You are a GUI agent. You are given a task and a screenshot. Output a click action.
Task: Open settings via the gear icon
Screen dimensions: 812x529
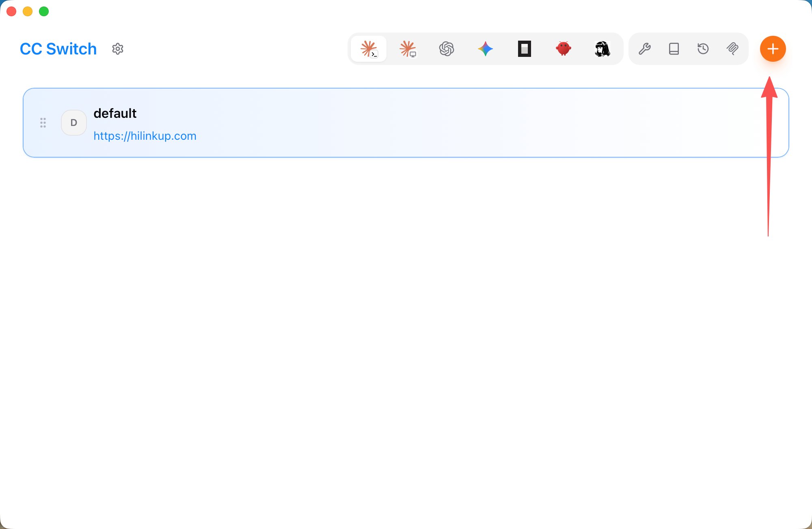(x=118, y=49)
